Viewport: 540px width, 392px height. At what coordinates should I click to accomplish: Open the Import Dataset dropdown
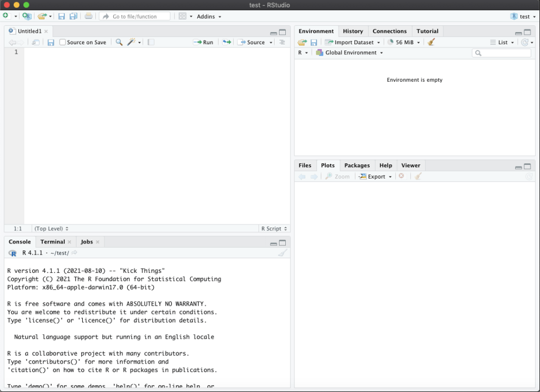point(352,42)
